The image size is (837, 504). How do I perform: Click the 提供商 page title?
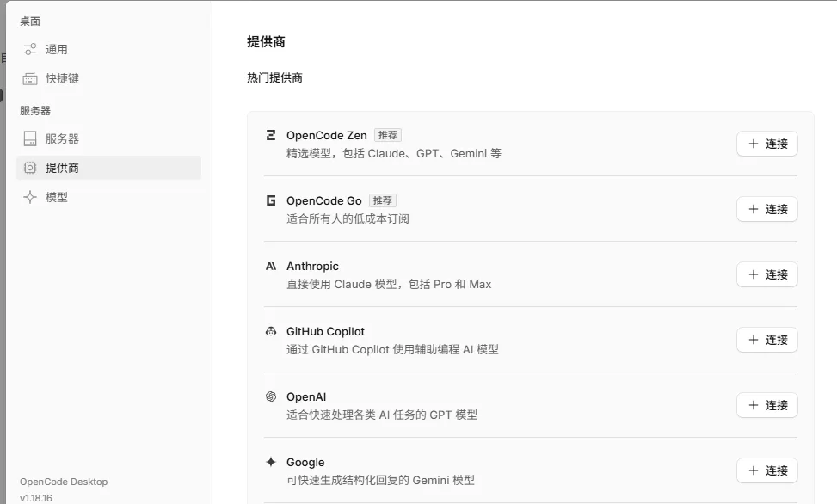(266, 41)
